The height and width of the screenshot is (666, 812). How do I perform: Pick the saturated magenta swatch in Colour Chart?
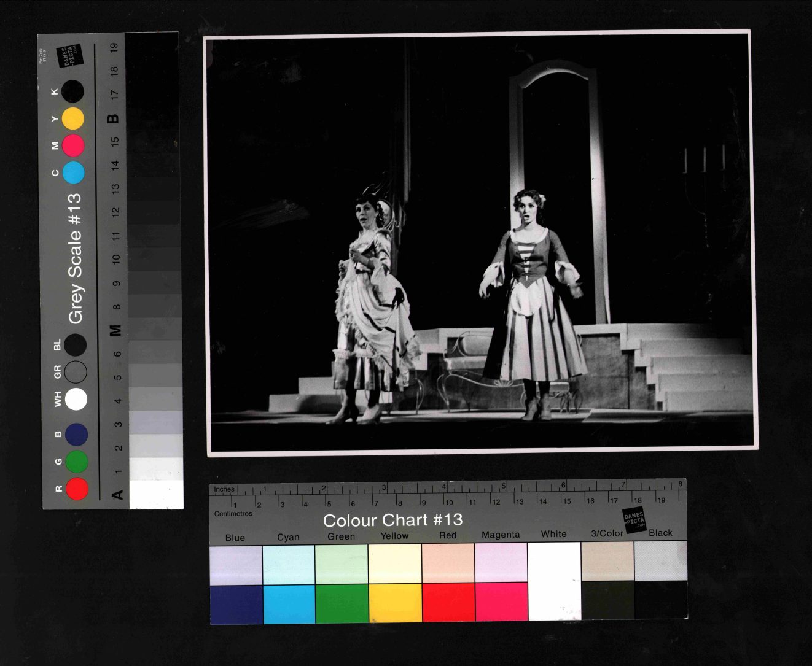501,602
